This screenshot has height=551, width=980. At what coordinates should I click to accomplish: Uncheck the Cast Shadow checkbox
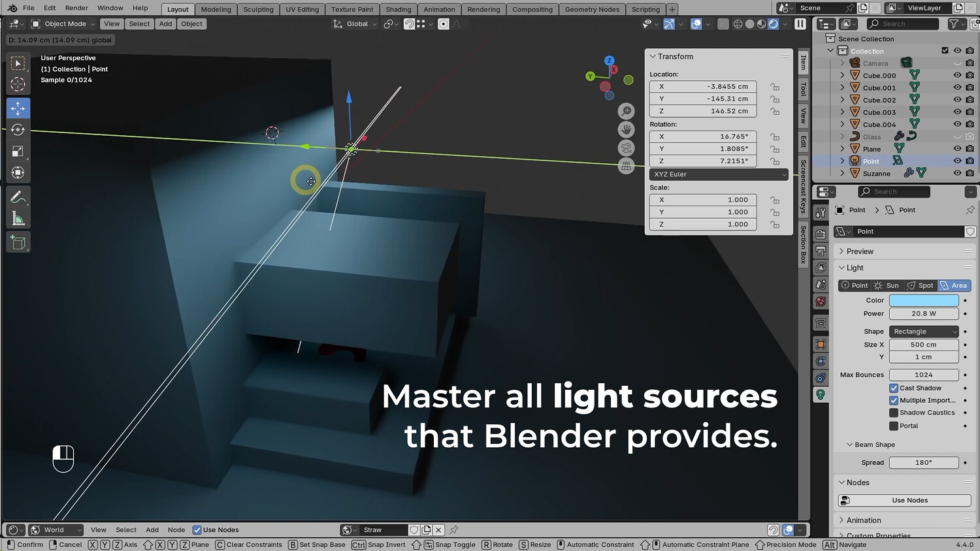(894, 388)
